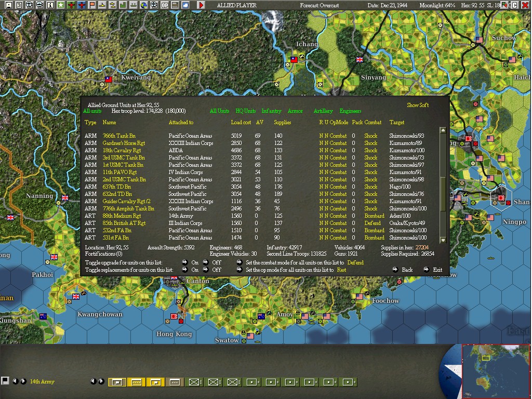532x399 pixels.
Task: Filter list to Engineers
Action: point(350,111)
